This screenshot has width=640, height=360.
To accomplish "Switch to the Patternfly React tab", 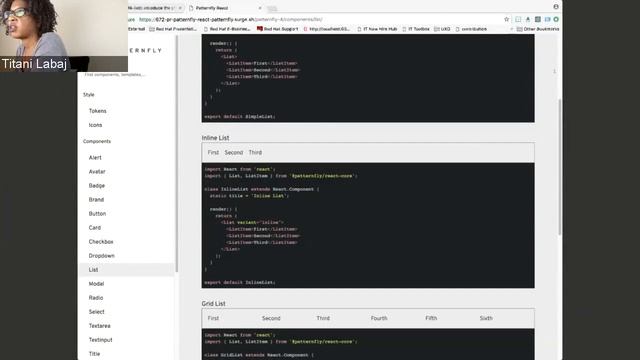I will 226,8.
